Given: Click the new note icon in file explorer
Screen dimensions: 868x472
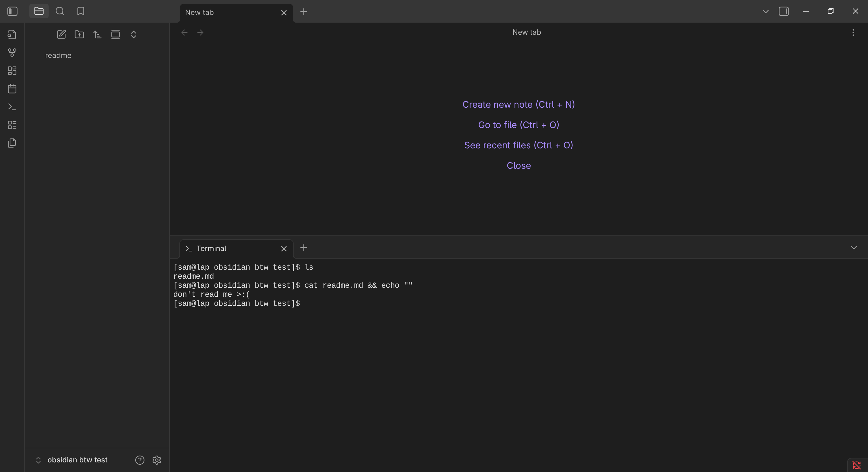Looking at the screenshot, I should (61, 34).
